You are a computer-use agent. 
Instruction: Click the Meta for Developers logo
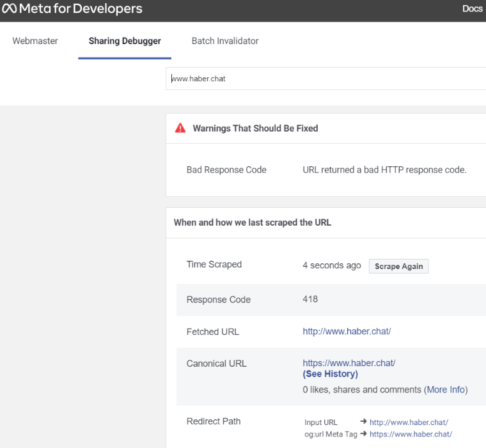(72, 10)
